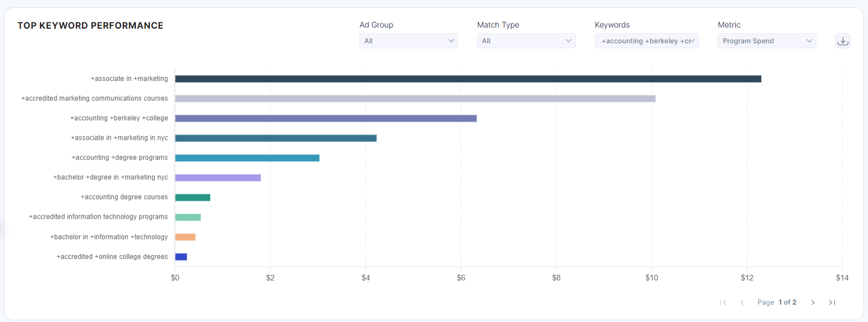Click the download chart icon
868x322 pixels.
(843, 41)
